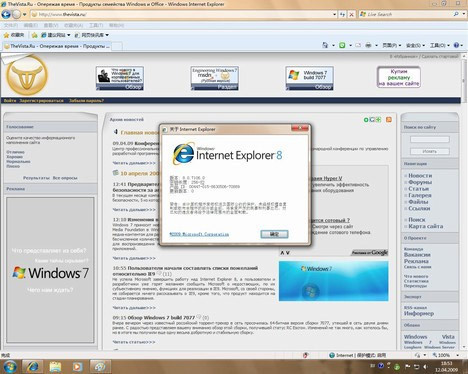Open the 查看 (View) menu
Image resolution: width=468 pixels, height=374 pixels.
51,25
